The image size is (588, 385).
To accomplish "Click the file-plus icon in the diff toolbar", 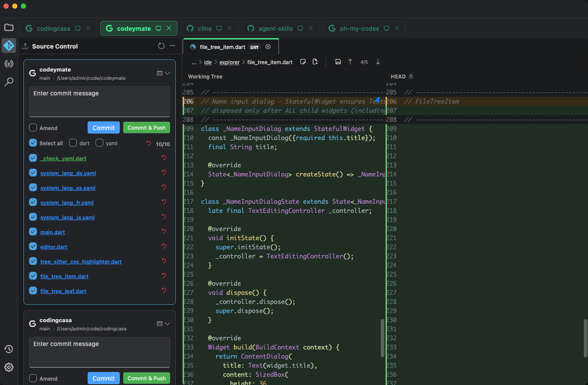I will [x=315, y=62].
